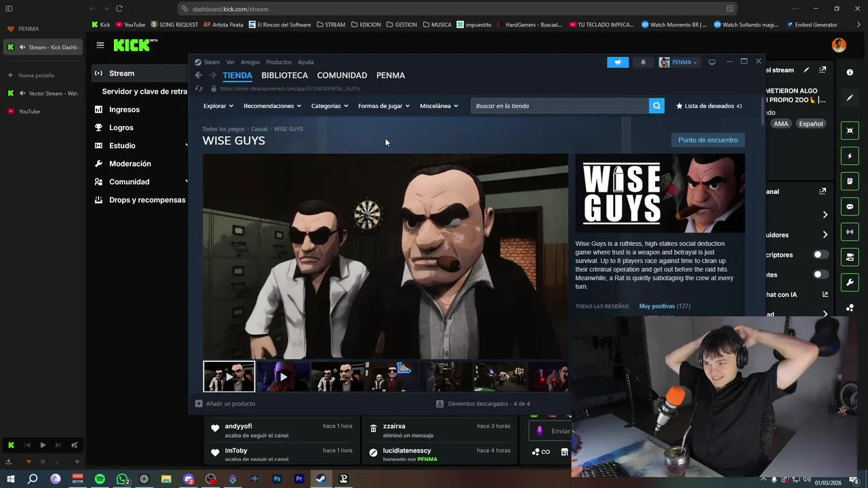Viewport: 868px width, 488px height.
Task: Open Elementos descargados downloads status
Action: click(x=483, y=403)
